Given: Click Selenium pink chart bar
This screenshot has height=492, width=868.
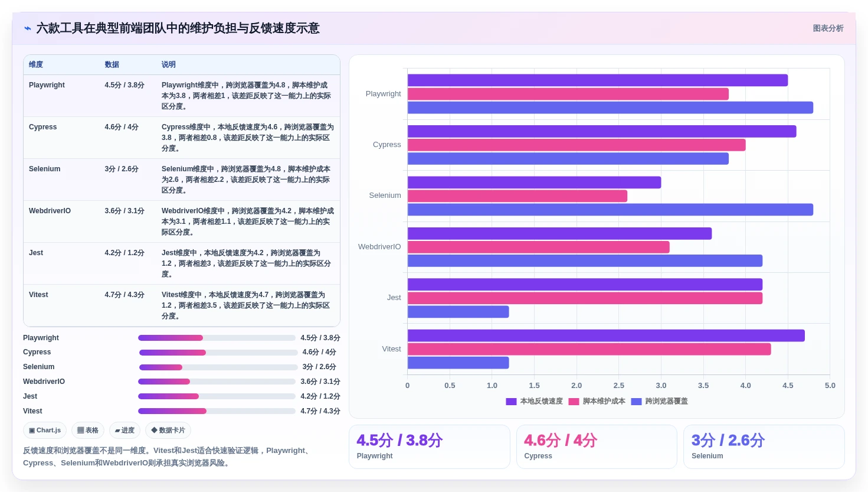Looking at the screenshot, I should 517,196.
